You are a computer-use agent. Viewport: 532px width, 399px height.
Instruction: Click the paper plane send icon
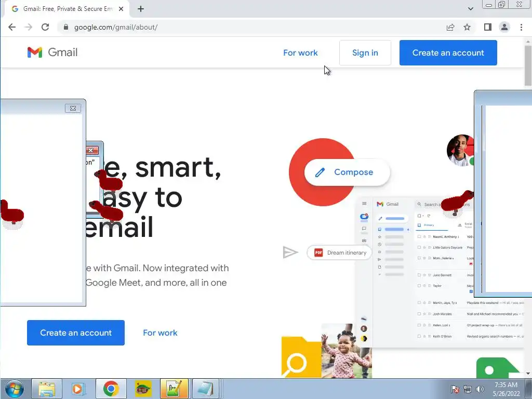(290, 252)
